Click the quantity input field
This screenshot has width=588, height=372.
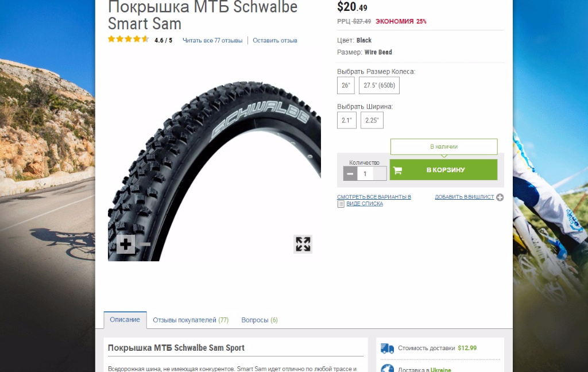[x=372, y=173]
